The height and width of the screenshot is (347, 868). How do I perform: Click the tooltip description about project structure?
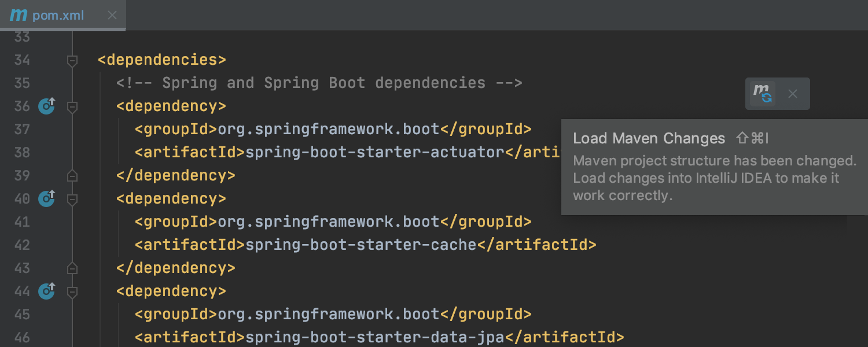pyautogui.click(x=714, y=178)
